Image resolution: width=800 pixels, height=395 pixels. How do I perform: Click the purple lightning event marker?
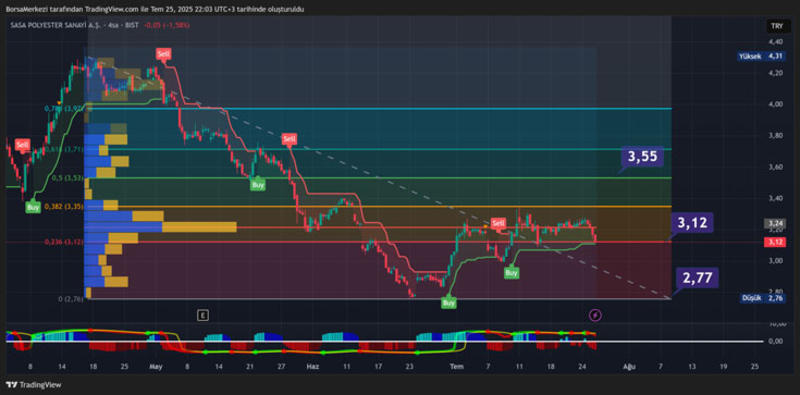tap(595, 315)
